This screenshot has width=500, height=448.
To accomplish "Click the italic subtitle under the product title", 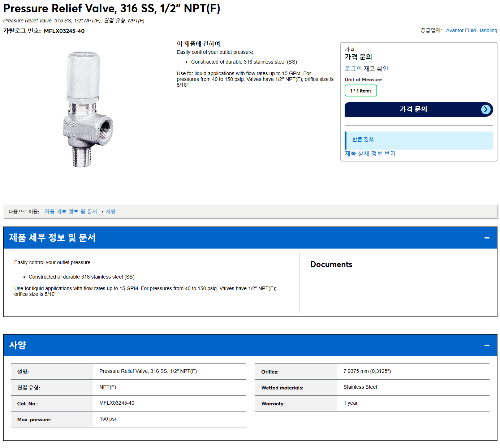I will click(x=74, y=21).
